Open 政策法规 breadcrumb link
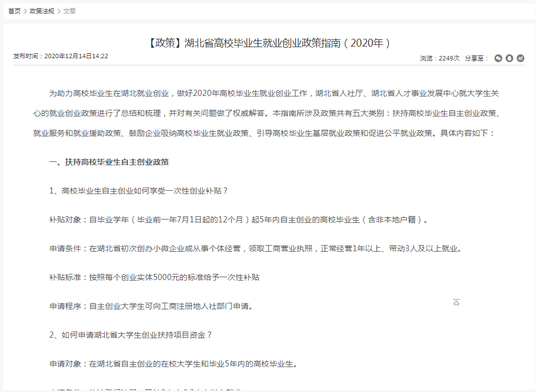536x392 pixels. pos(42,11)
